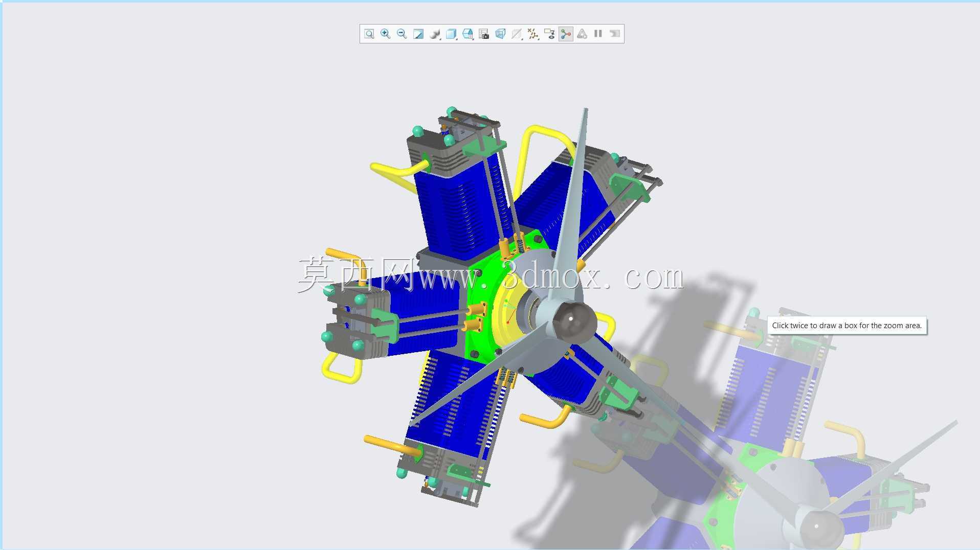Toggle the Spin Center icon
Viewport: 980px width, 550px height.
pos(566,34)
